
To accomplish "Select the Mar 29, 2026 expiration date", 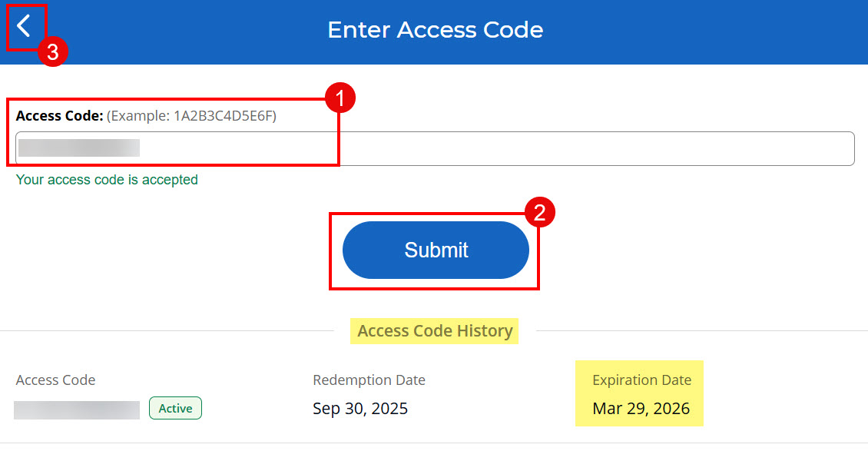I will click(x=641, y=409).
